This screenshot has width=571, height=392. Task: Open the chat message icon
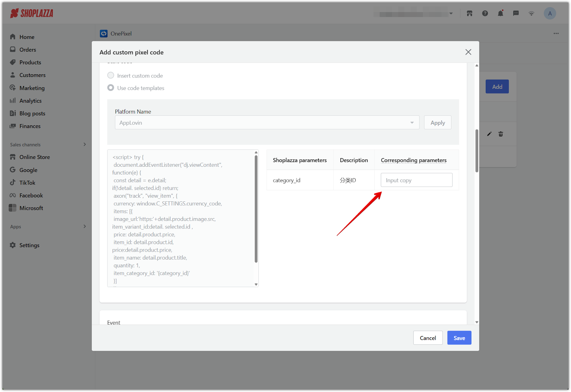pos(516,14)
